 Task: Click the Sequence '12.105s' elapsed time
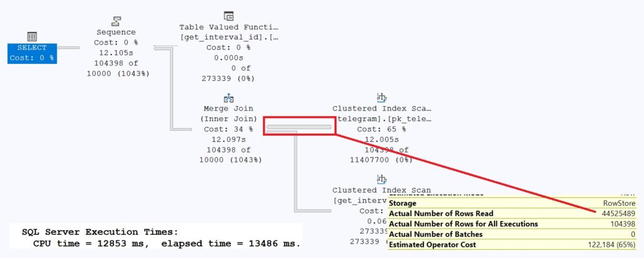(116, 53)
